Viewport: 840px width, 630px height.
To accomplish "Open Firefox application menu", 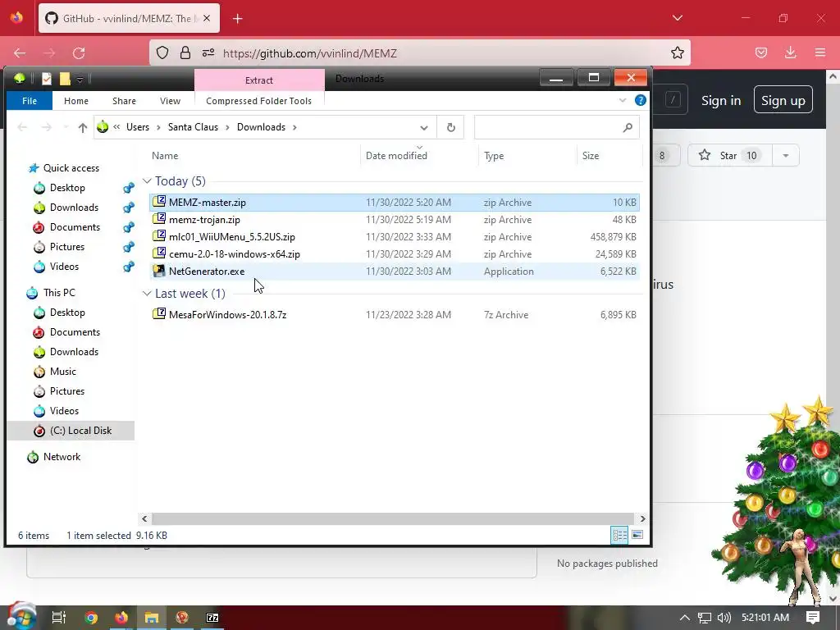I will tap(820, 52).
